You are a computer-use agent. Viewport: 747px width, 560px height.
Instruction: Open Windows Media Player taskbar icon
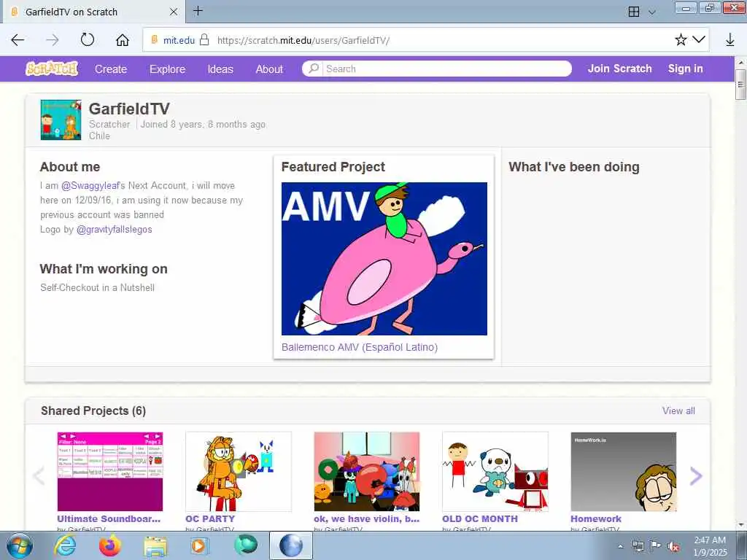point(199,545)
